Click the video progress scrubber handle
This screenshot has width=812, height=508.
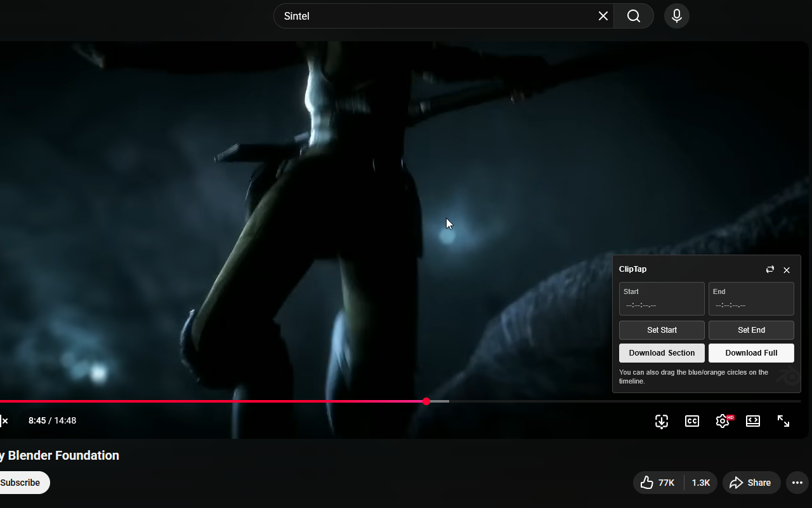pos(427,401)
